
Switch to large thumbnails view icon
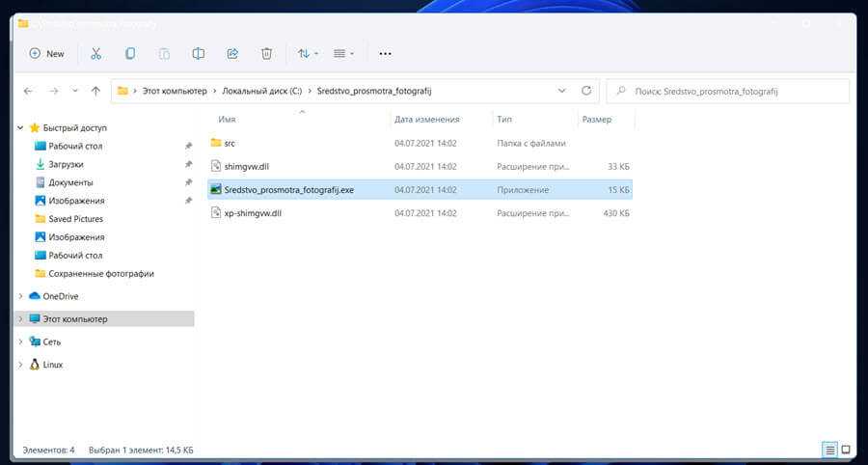[847, 450]
